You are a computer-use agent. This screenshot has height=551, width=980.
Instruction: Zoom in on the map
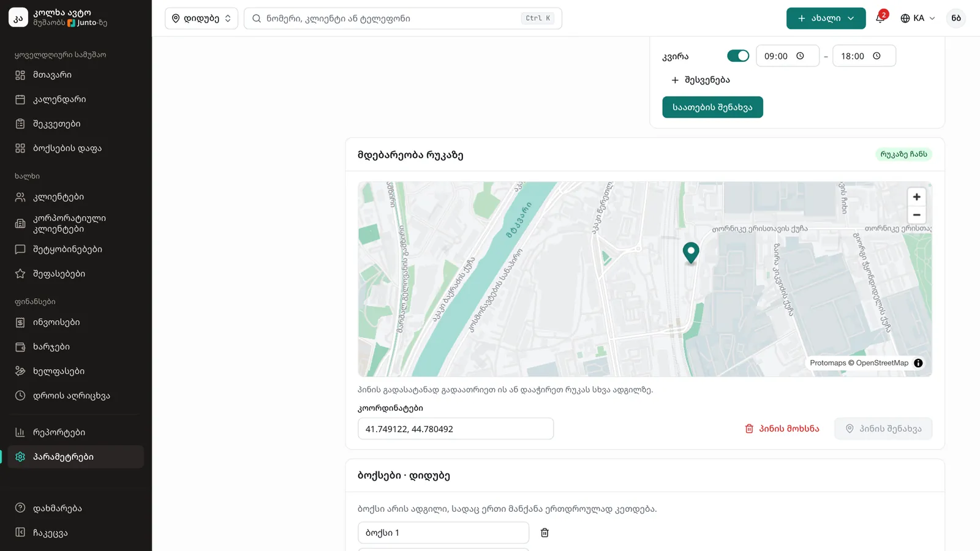point(916,197)
